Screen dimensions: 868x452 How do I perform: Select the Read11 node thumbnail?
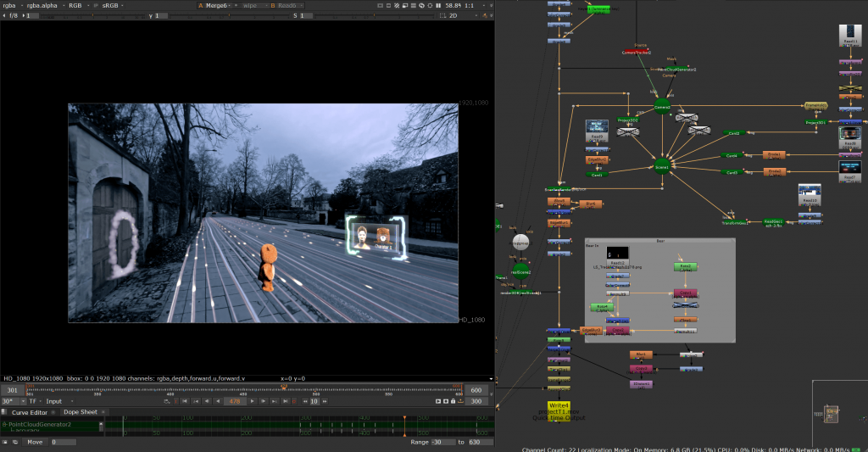point(850,34)
